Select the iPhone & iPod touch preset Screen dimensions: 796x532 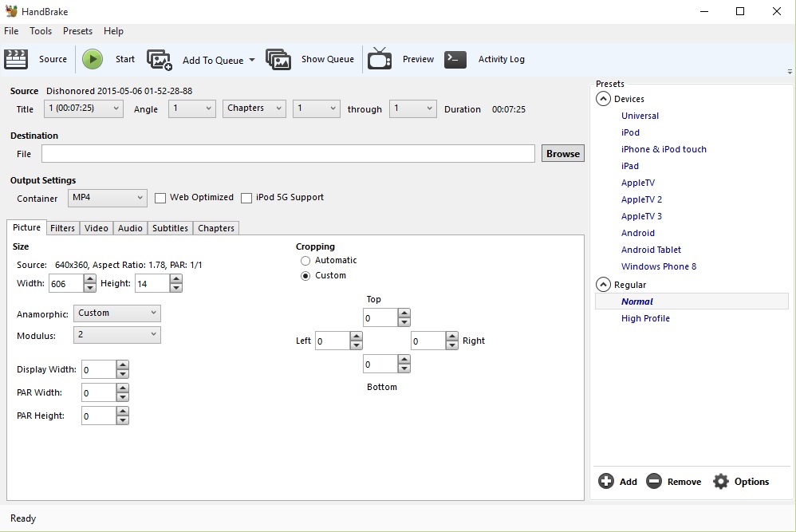664,149
